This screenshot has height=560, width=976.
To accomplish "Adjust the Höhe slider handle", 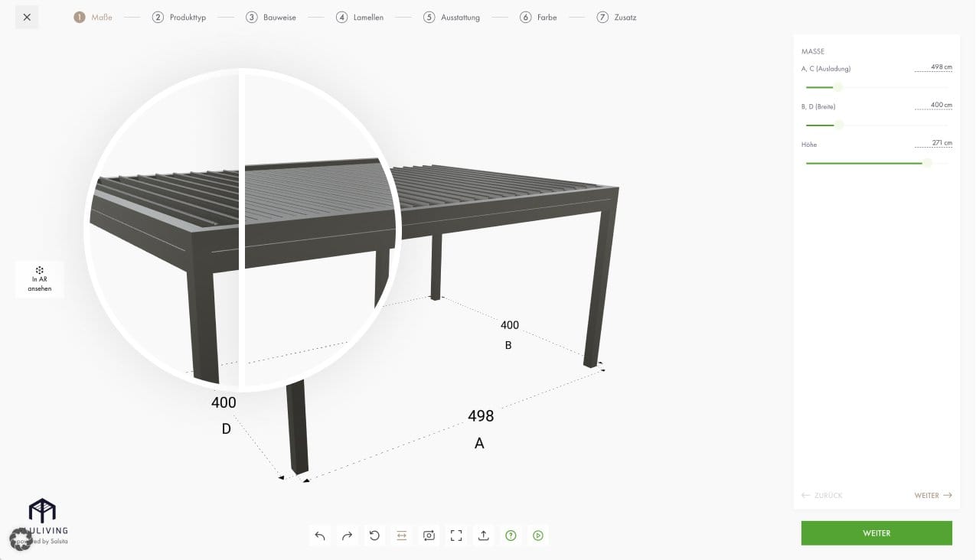I will coord(928,162).
